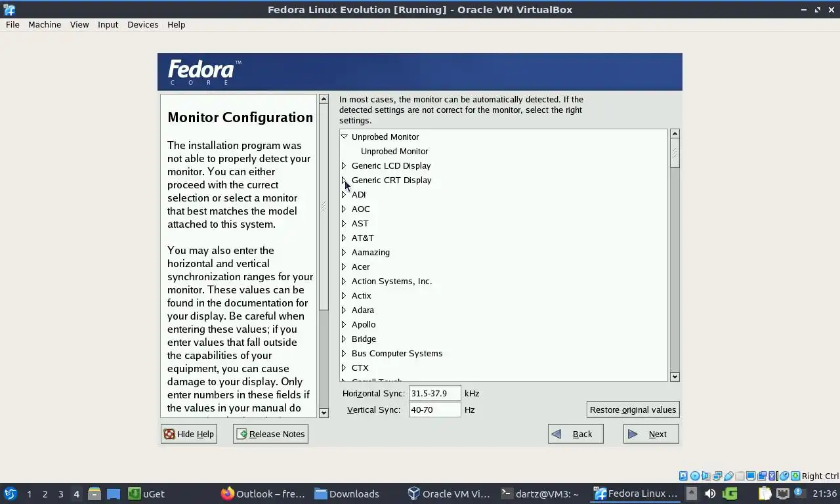The image size is (840, 504).
Task: Open the Input menu
Action: pos(108,24)
